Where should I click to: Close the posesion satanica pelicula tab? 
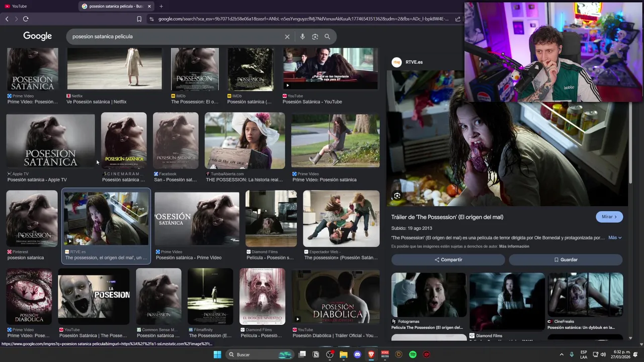(149, 6)
